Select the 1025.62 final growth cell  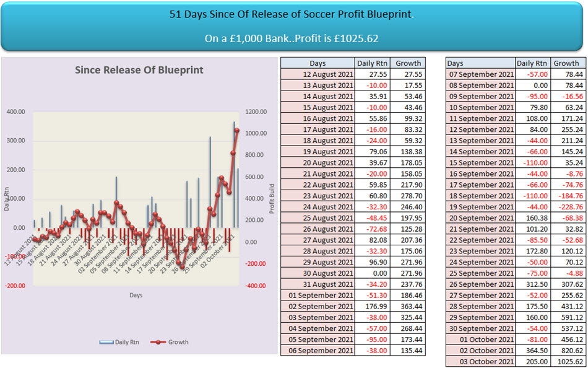(x=568, y=361)
